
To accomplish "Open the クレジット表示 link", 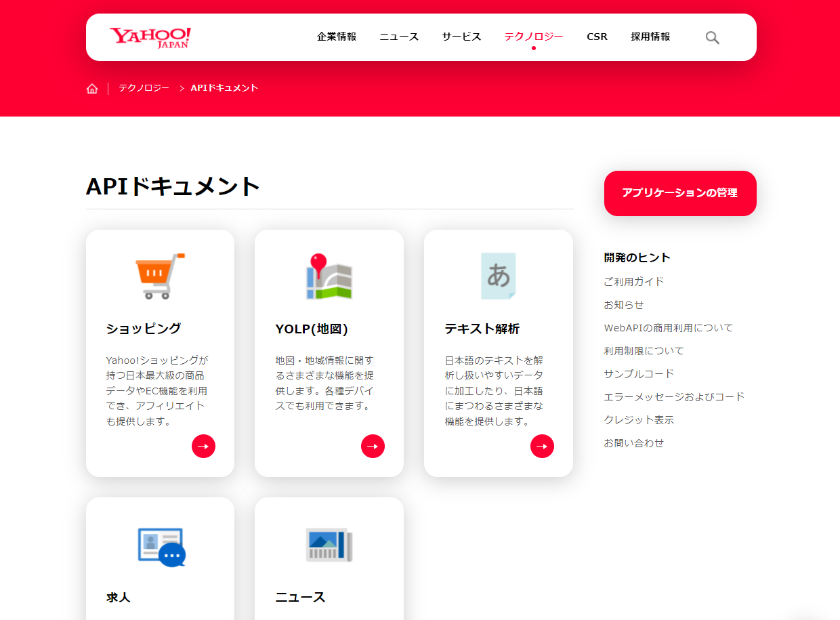I will coord(639,419).
